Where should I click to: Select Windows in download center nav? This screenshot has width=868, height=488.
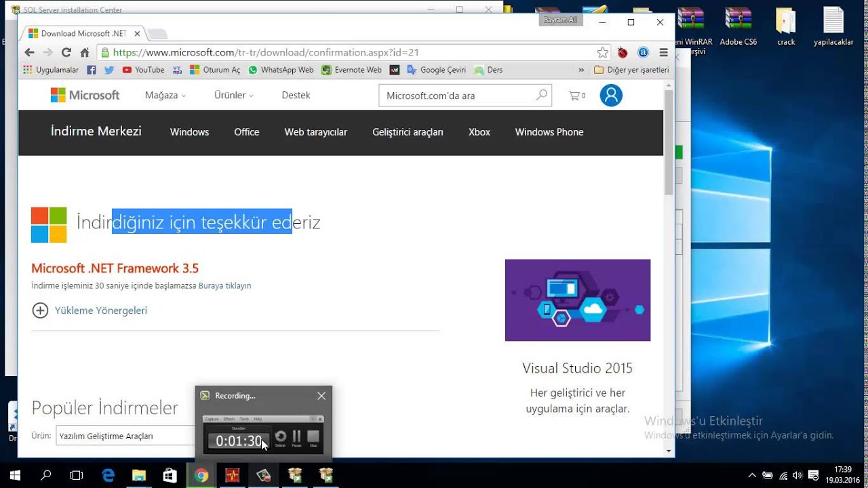[x=189, y=132]
